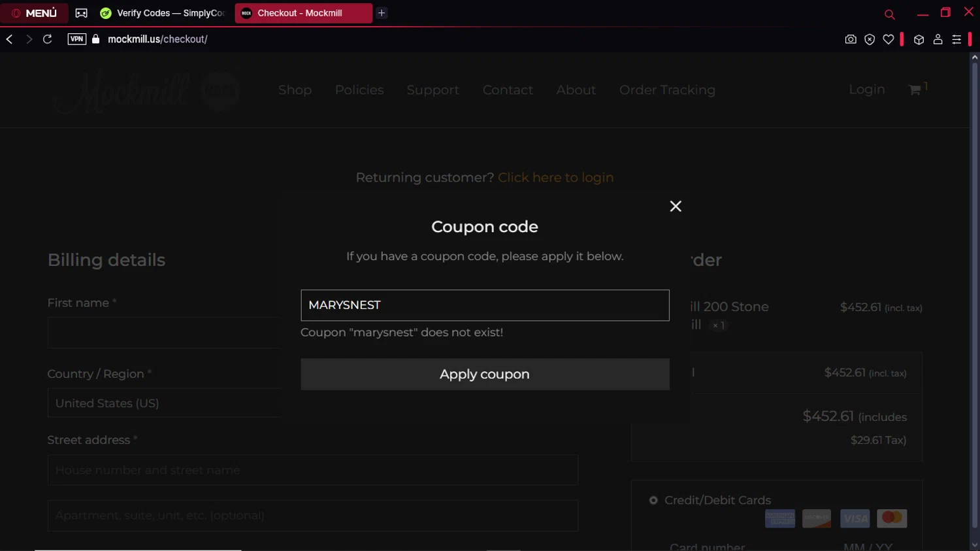Click the site padlock security icon
Image resolution: width=980 pixels, height=551 pixels.
96,39
